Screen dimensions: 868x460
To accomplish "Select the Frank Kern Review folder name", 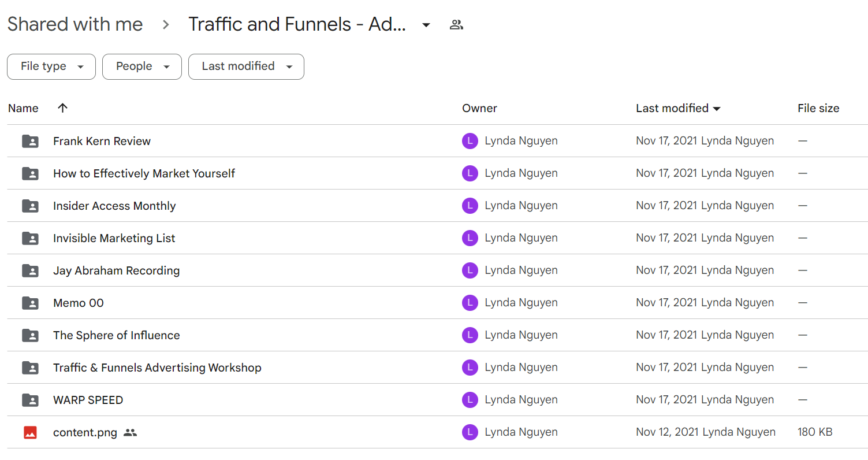I will 102,141.
